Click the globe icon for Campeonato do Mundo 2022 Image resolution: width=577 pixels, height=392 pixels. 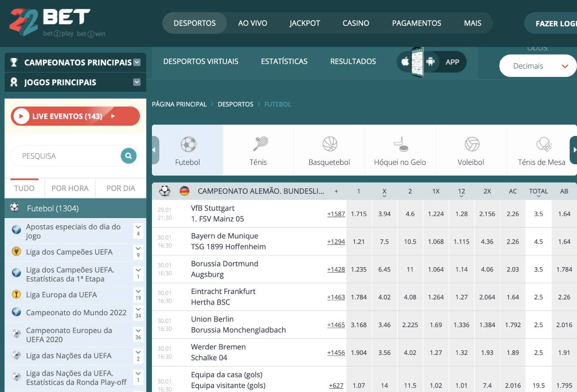pyautogui.click(x=16, y=312)
